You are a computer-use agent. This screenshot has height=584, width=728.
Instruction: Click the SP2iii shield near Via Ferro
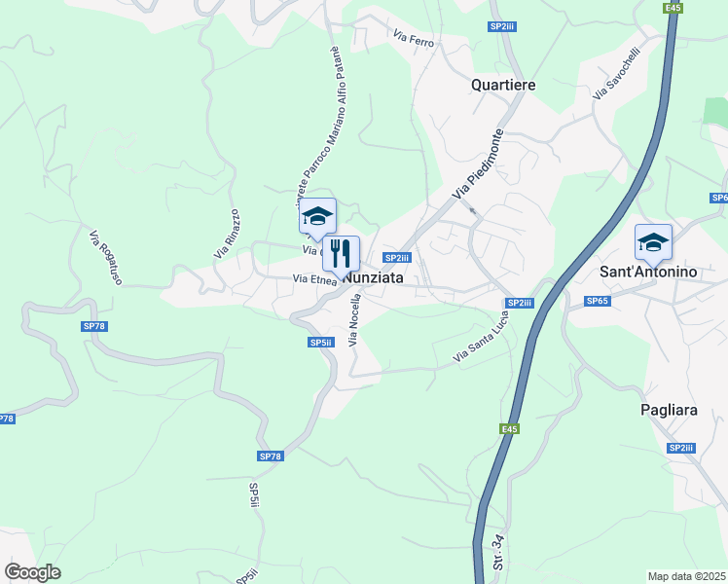coord(502,26)
